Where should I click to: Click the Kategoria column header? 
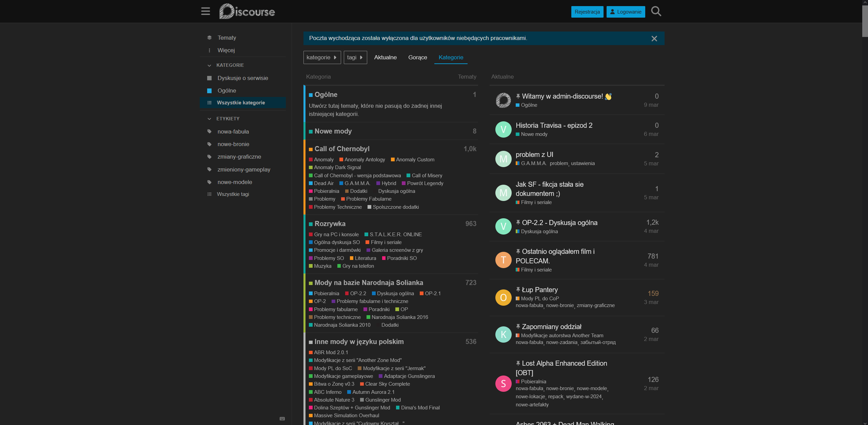[318, 77]
